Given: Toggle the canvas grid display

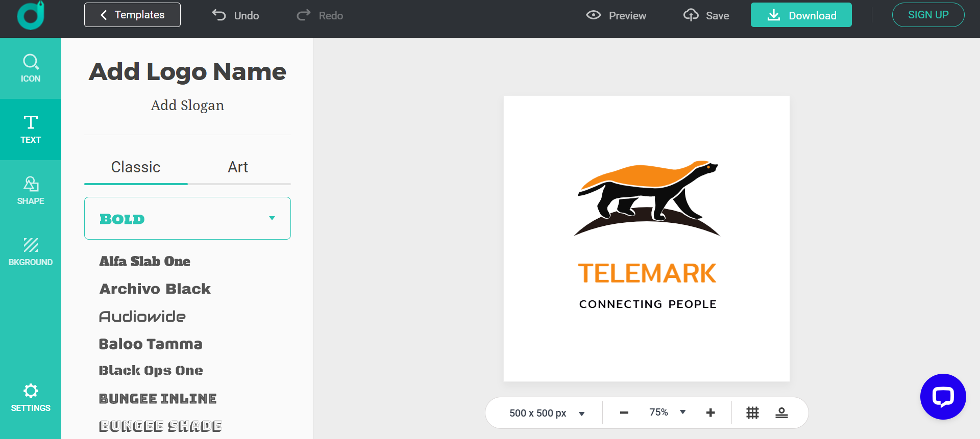Looking at the screenshot, I should [752, 412].
